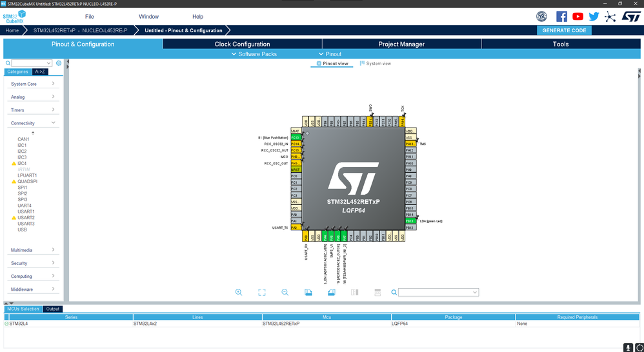Expand the Timers category
Screen dimensions: 644x352
[x=33, y=110]
